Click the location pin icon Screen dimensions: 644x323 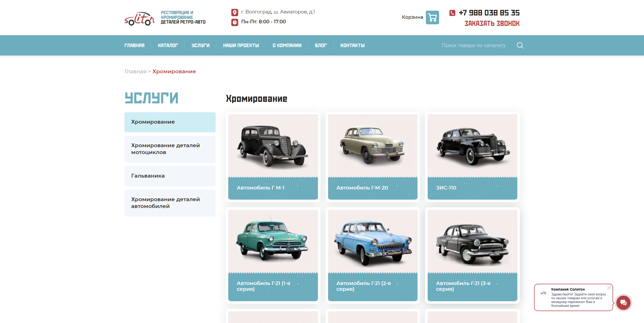(x=235, y=12)
